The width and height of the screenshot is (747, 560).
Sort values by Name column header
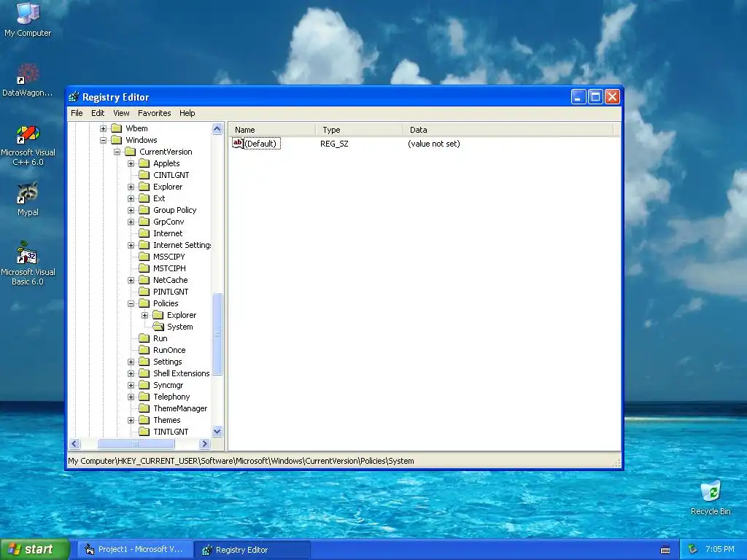pos(272,130)
